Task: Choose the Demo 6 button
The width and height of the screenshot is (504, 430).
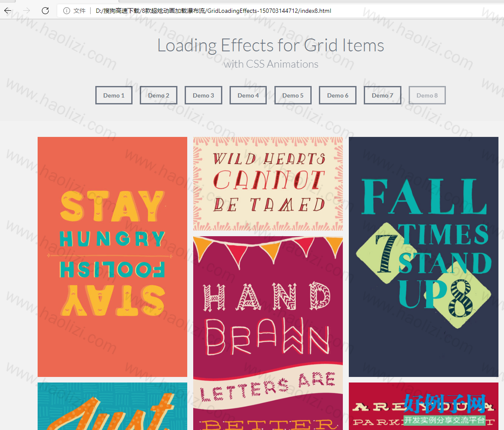Action: [x=338, y=95]
